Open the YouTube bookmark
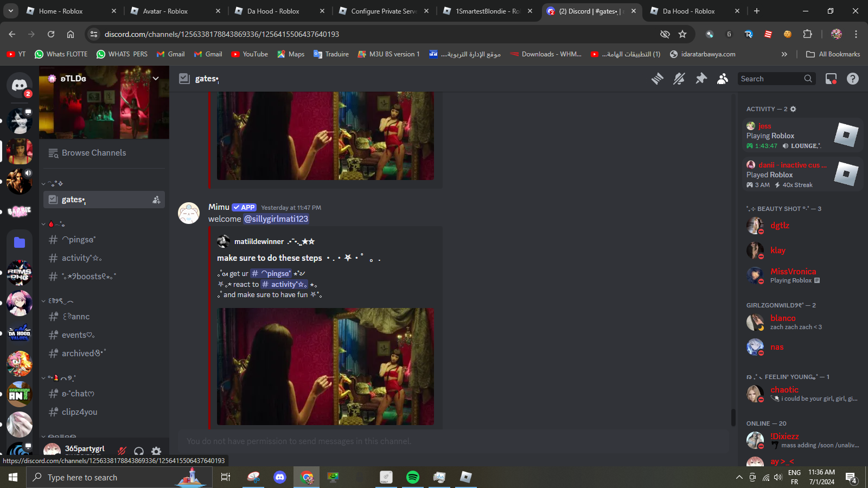 tap(250, 54)
